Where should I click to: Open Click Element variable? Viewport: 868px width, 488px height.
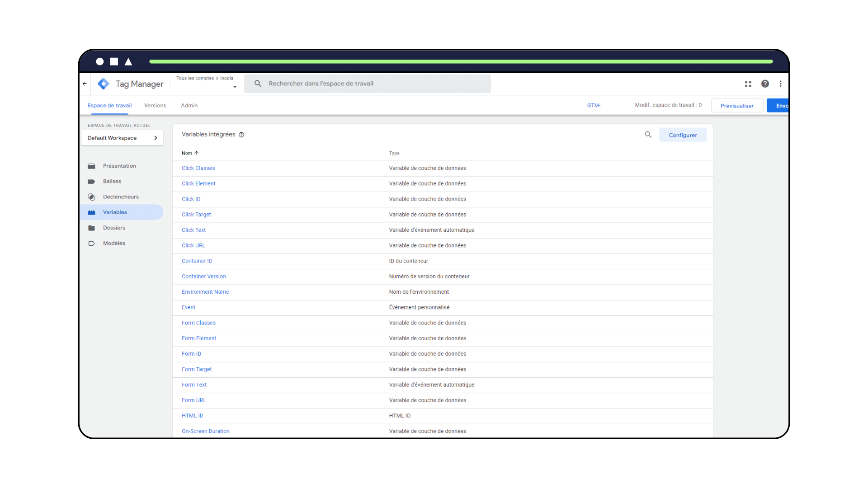pos(198,183)
